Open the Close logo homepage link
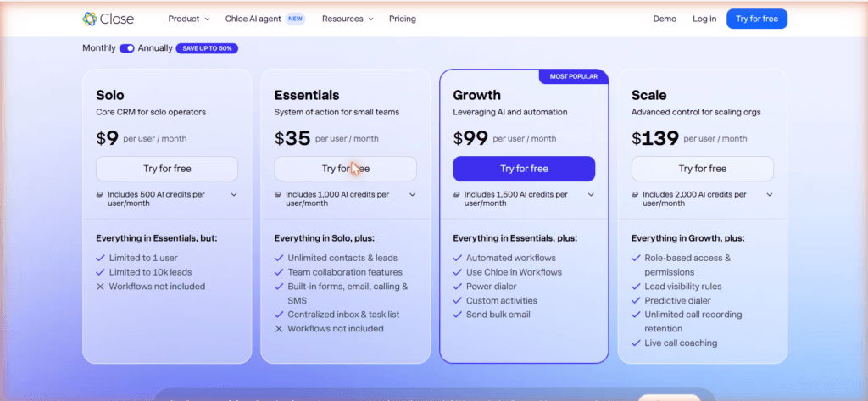The image size is (868, 401). click(x=108, y=19)
